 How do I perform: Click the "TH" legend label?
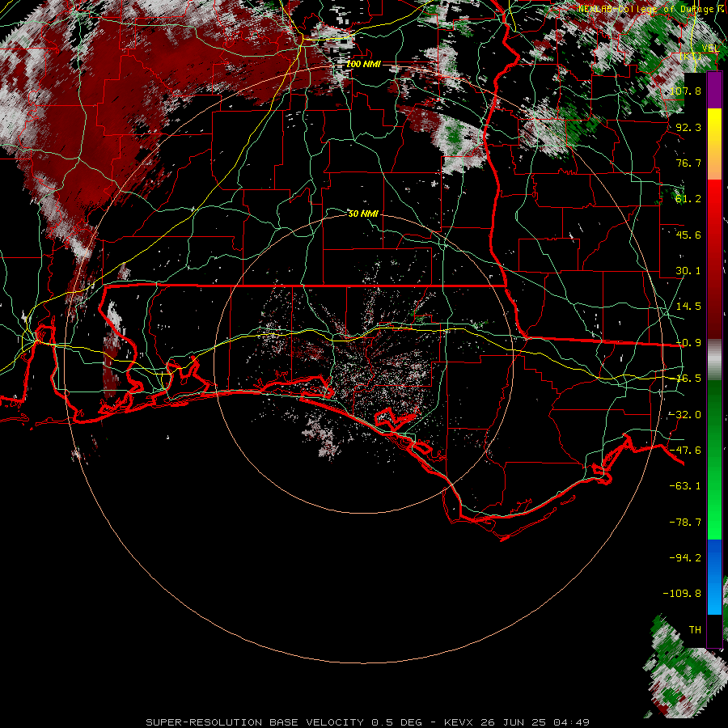coord(695,630)
